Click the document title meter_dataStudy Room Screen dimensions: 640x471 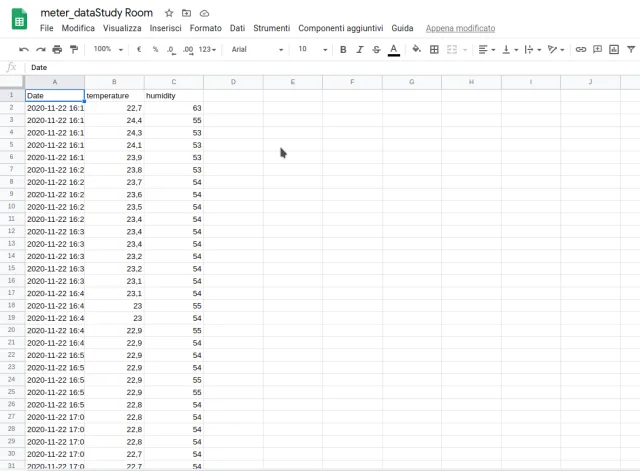click(96, 13)
